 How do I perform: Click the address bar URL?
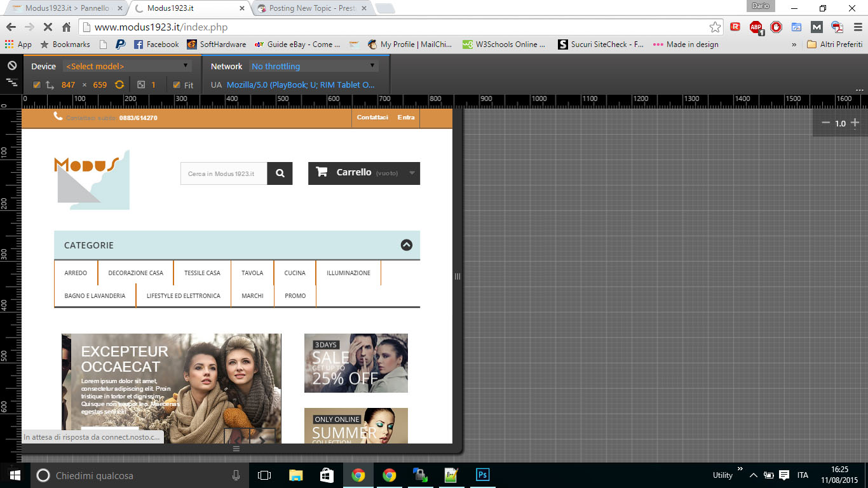(x=161, y=27)
